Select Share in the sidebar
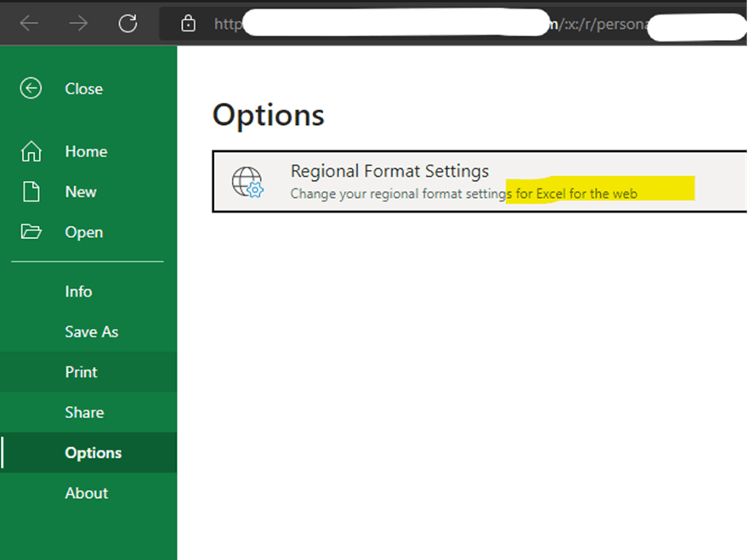The image size is (748, 560). [88, 412]
